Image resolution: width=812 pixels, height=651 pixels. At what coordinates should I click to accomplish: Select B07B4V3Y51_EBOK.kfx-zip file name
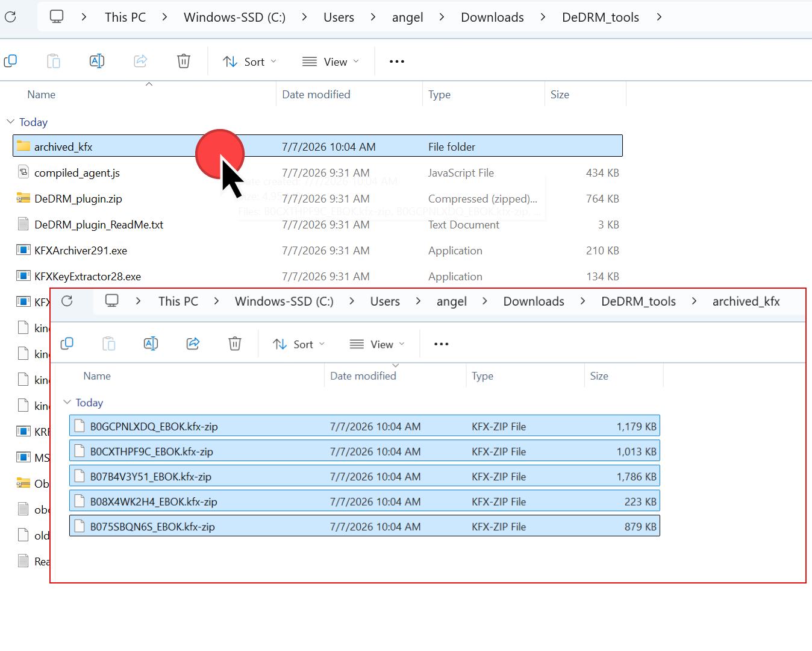pos(151,476)
